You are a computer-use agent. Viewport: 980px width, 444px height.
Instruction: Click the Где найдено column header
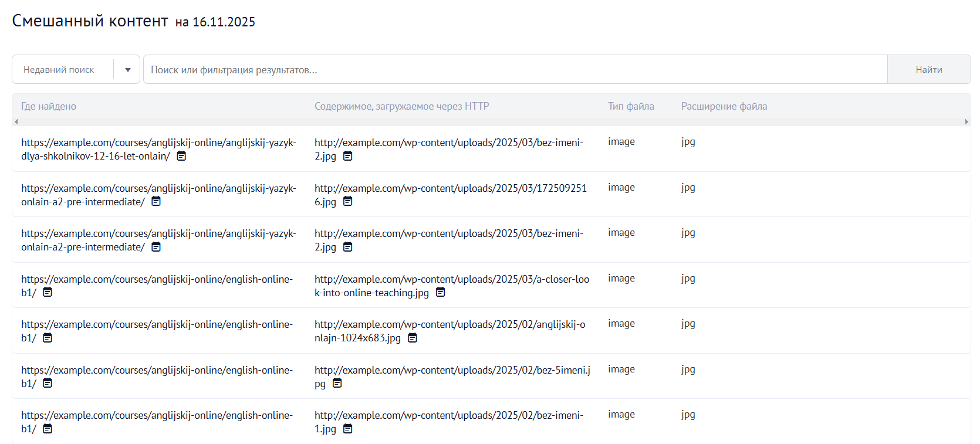tap(49, 106)
